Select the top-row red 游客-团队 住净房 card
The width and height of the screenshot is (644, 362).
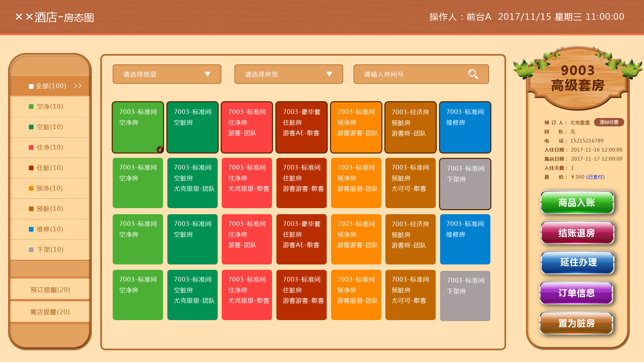pyautogui.click(x=247, y=127)
